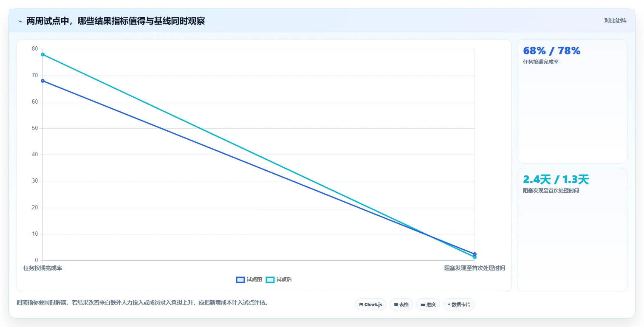The height and width of the screenshot is (327, 644).
Task: Click the 阻塞发现至首次处理时间 card label
Action: pos(551,191)
